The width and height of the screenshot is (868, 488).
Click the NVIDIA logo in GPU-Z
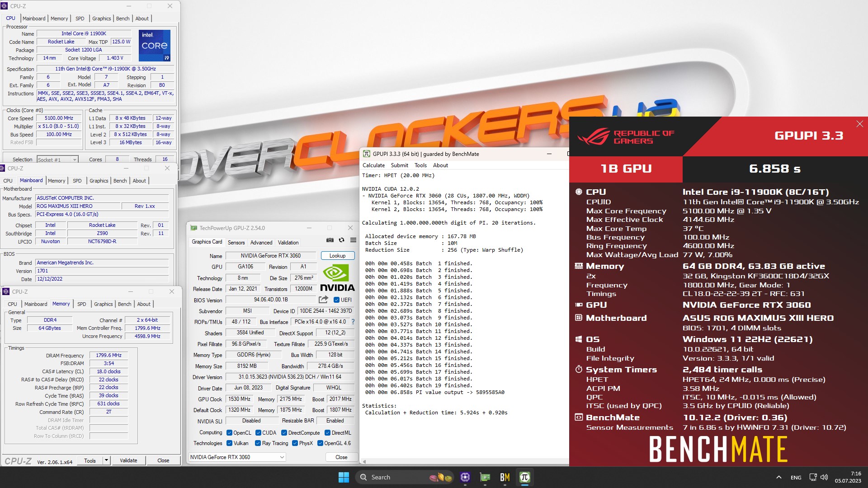point(337,277)
